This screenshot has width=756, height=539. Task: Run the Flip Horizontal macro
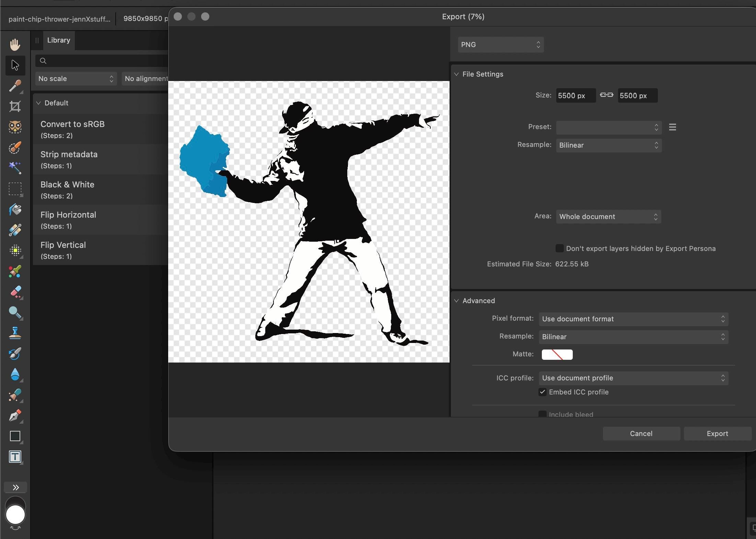(x=101, y=220)
